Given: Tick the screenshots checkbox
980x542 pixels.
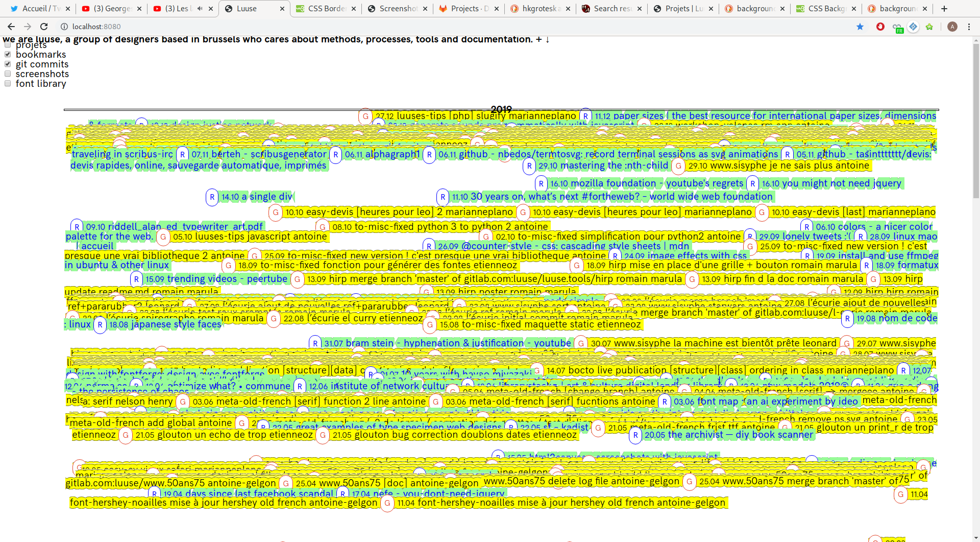Looking at the screenshot, I should [8, 74].
